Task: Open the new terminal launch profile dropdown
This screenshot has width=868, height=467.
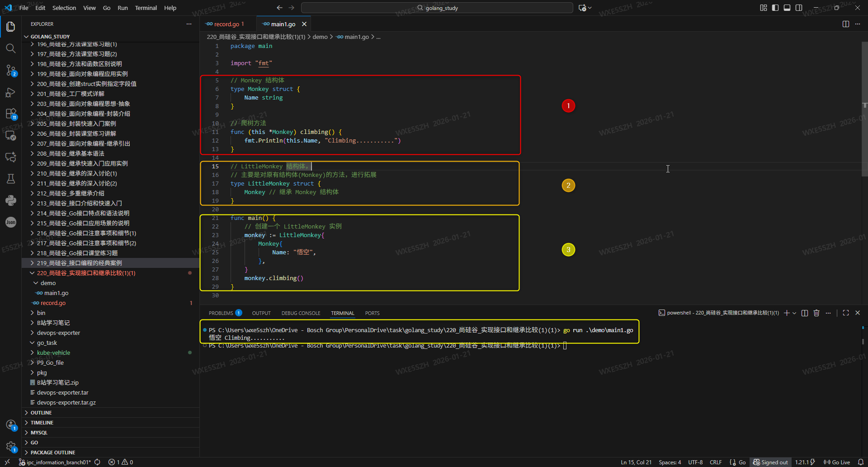Action: (794, 313)
